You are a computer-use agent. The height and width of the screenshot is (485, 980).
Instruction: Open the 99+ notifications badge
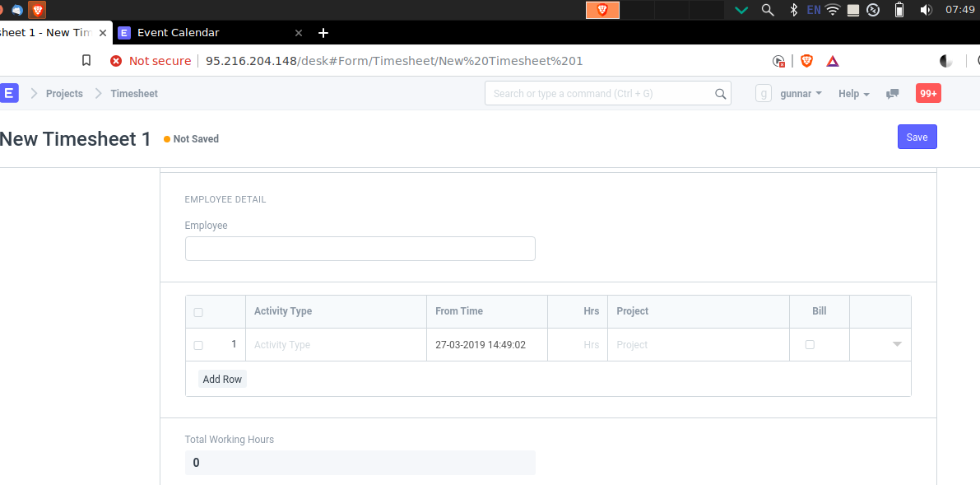point(928,93)
